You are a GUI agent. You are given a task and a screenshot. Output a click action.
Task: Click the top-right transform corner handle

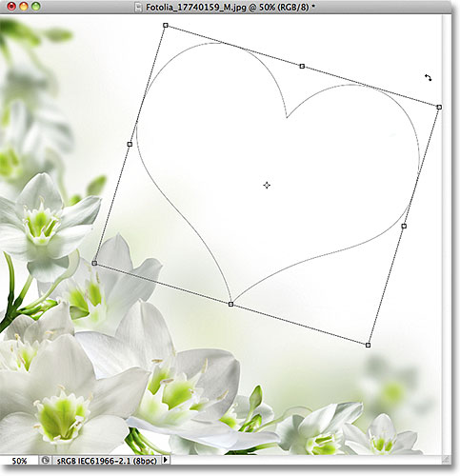click(x=439, y=107)
